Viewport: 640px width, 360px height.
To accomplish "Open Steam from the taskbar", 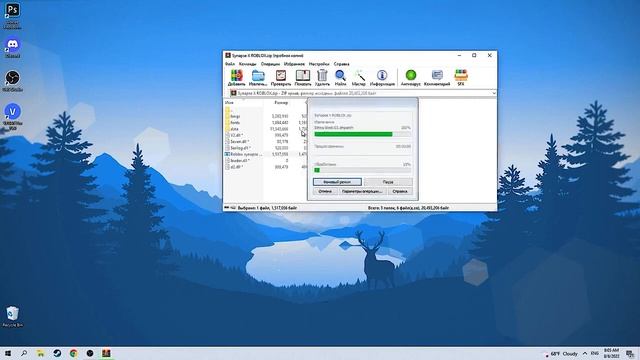I will tap(57, 353).
